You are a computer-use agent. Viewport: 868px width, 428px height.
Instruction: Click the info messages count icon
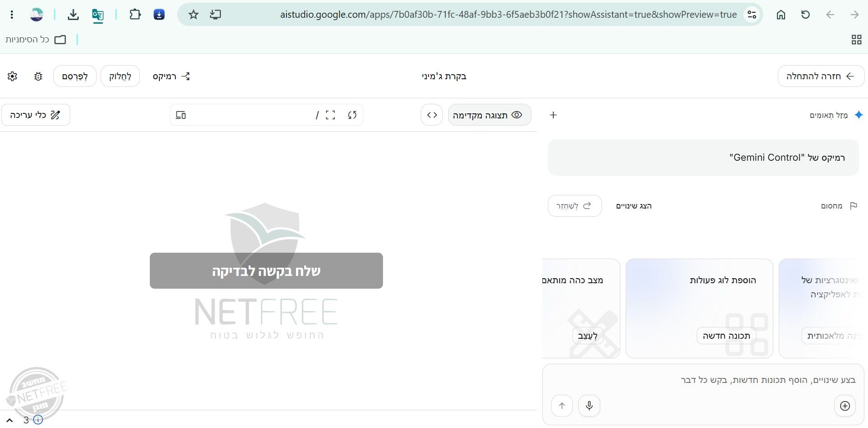pos(38,420)
